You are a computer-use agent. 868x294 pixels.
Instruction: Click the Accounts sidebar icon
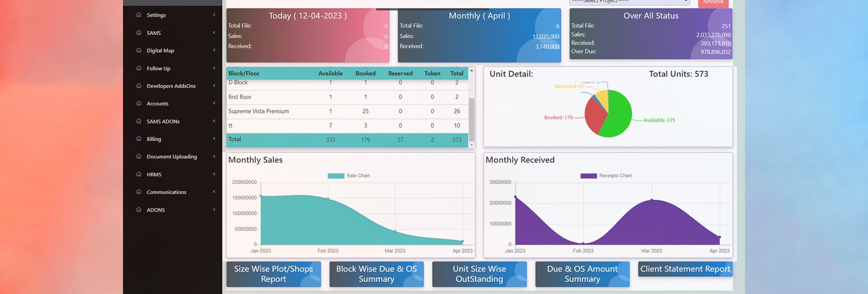pos(139,104)
